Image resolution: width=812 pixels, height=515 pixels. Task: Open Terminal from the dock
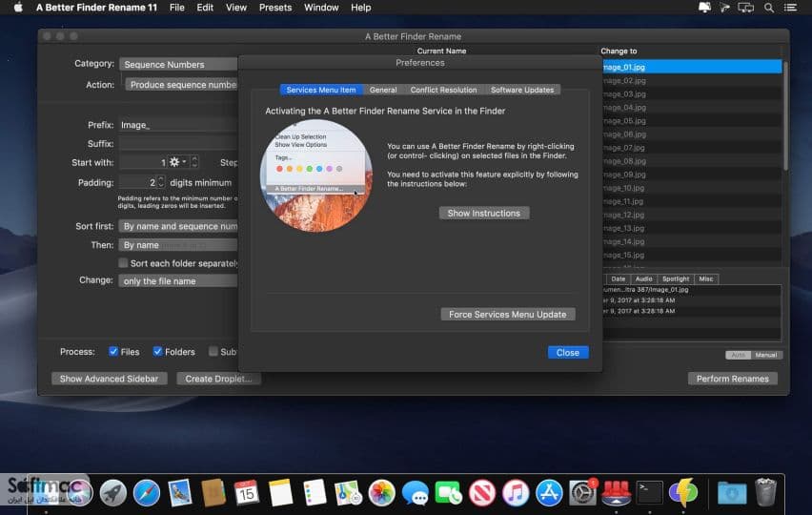point(649,492)
